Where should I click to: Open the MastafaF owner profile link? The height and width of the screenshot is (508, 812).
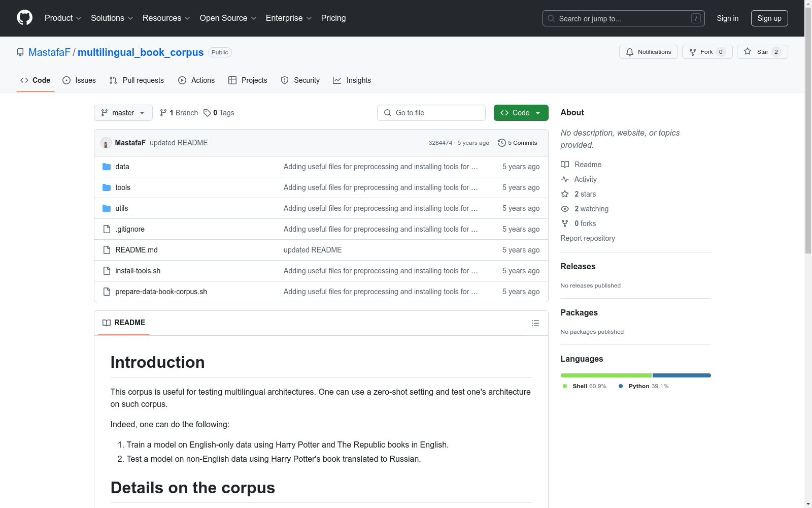coord(49,52)
